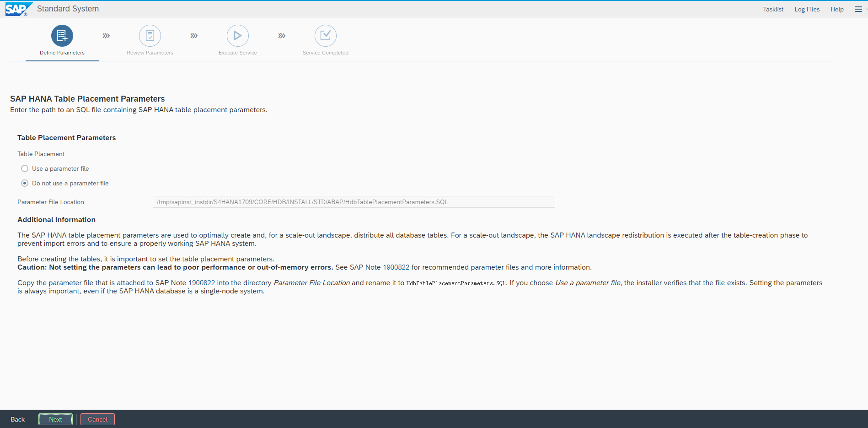Viewport: 868px width, 428px height.
Task: Click the Service Completed checkmark icon
Action: tap(326, 36)
